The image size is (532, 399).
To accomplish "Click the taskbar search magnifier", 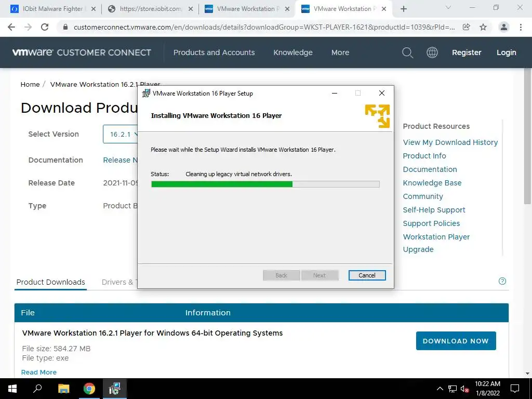I will [37, 389].
